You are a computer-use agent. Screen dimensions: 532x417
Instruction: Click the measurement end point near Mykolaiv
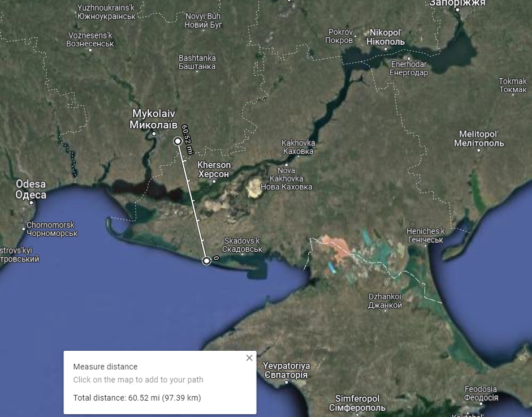(x=178, y=141)
